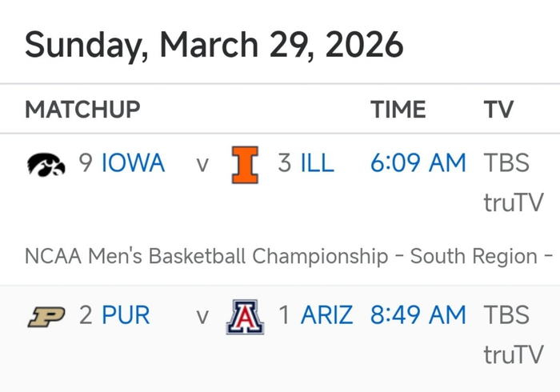Click TBS in the Purdue-Arizona row
Viewport: 560px width, 392px height.
pyautogui.click(x=506, y=315)
